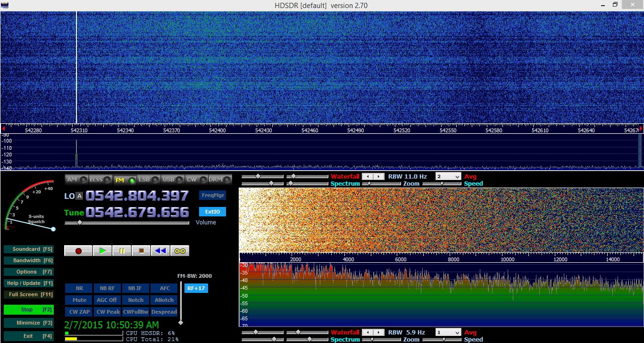This screenshot has height=343, width=644.
Task: Open Help / Update [F1]
Action: (x=28, y=283)
